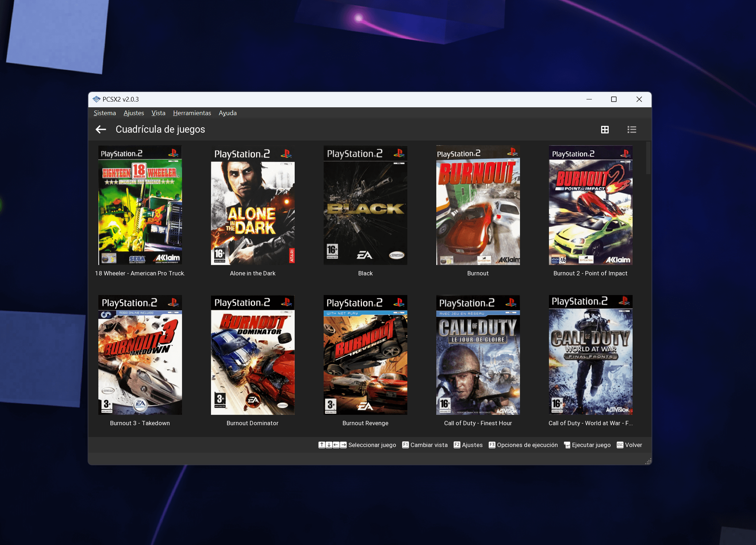756x545 pixels.
Task: Click the back arrow icon
Action: (x=101, y=129)
